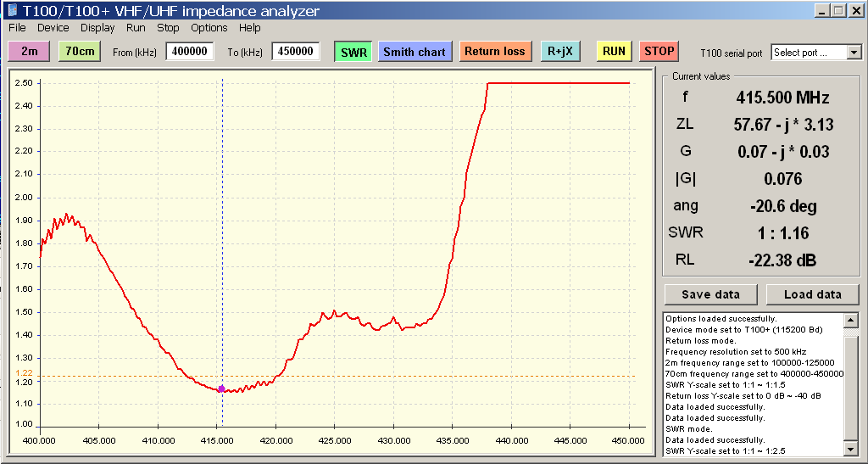868x464 pixels.
Task: Open the Options menu
Action: pyautogui.click(x=209, y=27)
